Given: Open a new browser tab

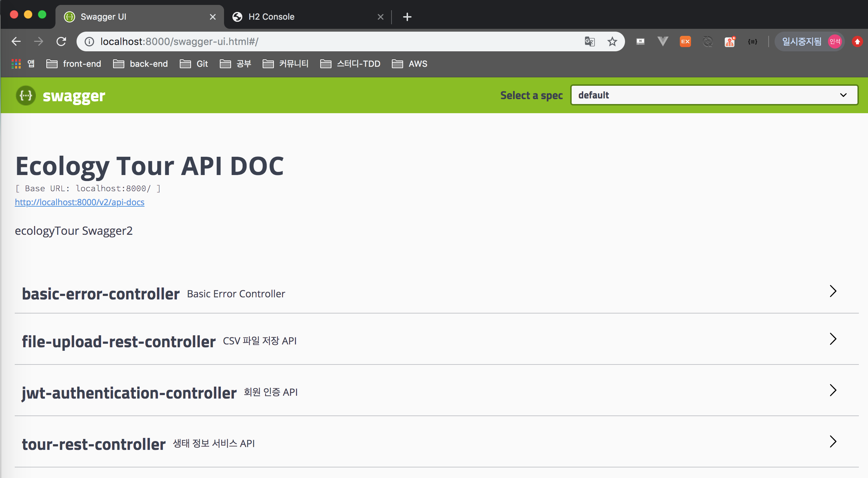Looking at the screenshot, I should pyautogui.click(x=407, y=17).
